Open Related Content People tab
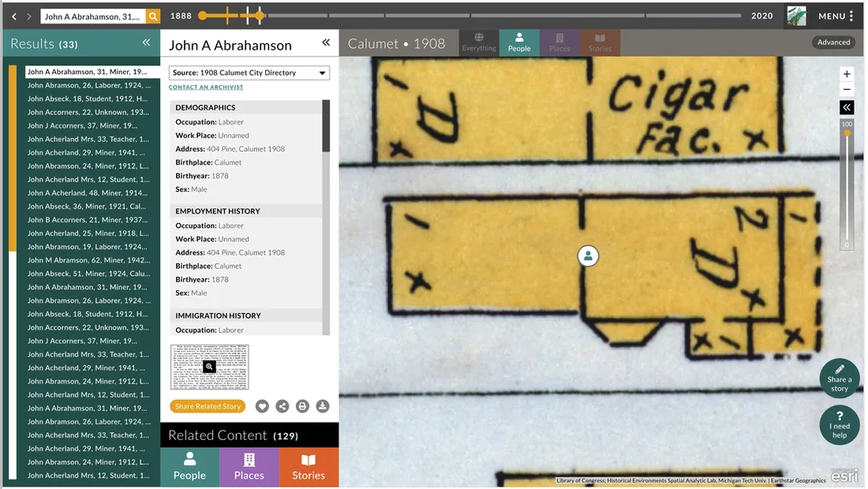The height and width of the screenshot is (489, 868). pyautogui.click(x=190, y=467)
